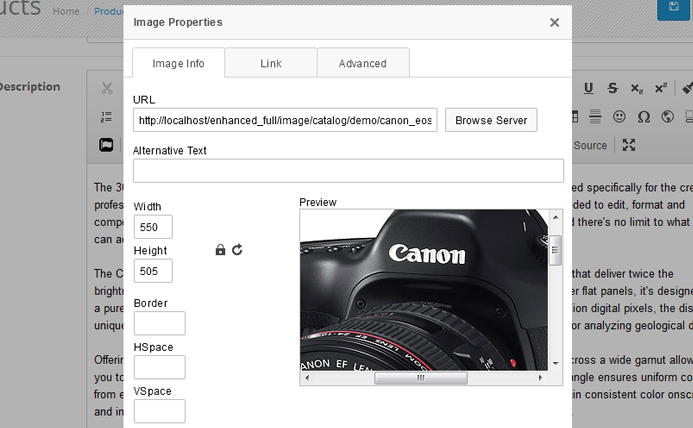Click the Width field showing 550
Viewport: 693px width, 428px height.
153,227
